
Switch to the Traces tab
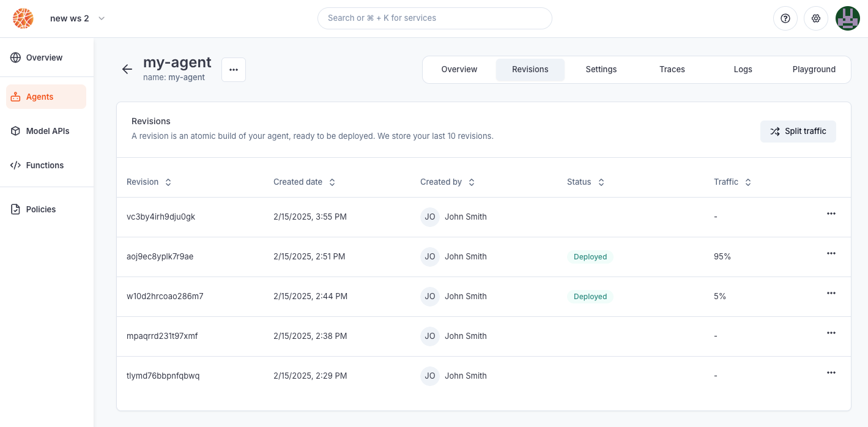[672, 70]
